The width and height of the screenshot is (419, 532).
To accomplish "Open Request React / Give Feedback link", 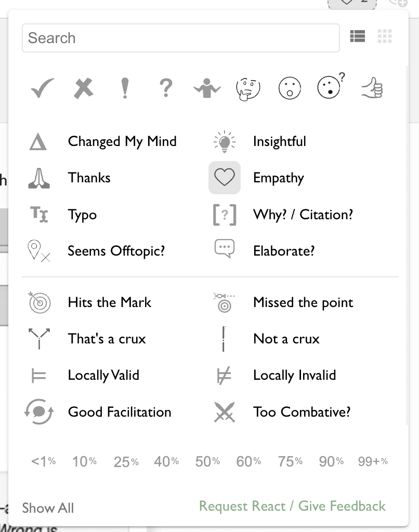I will 292,507.
